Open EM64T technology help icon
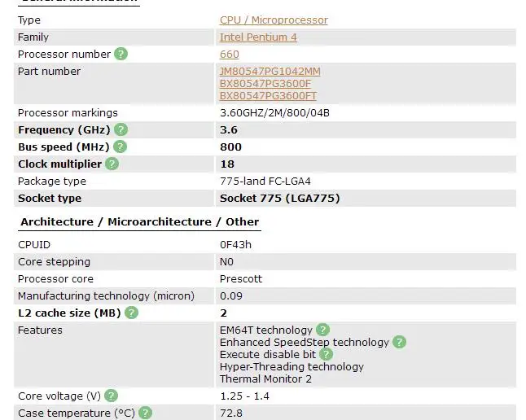 [322, 330]
